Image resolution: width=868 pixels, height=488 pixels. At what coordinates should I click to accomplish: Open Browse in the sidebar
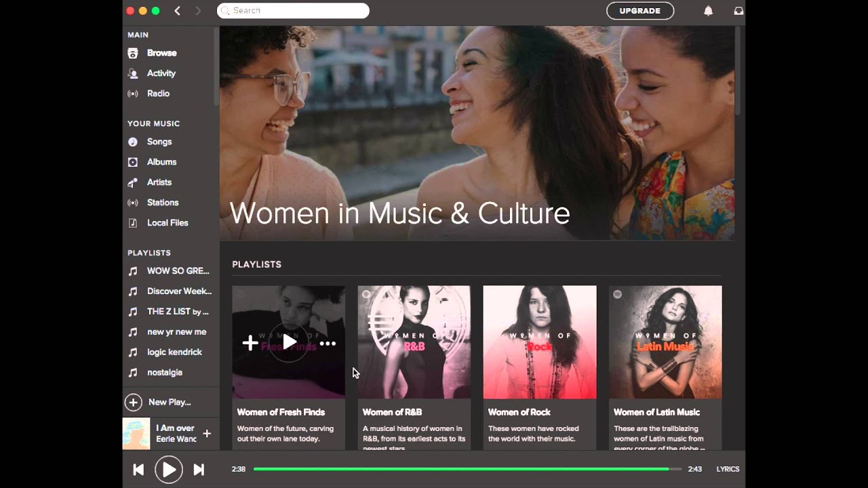point(161,53)
